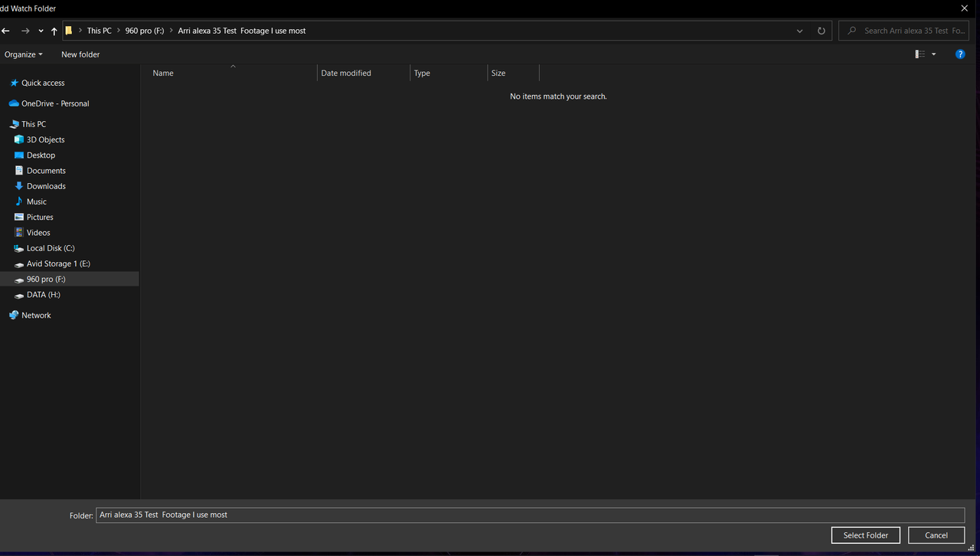Select Quick access in the sidebar
The image size is (980, 556).
(x=43, y=83)
